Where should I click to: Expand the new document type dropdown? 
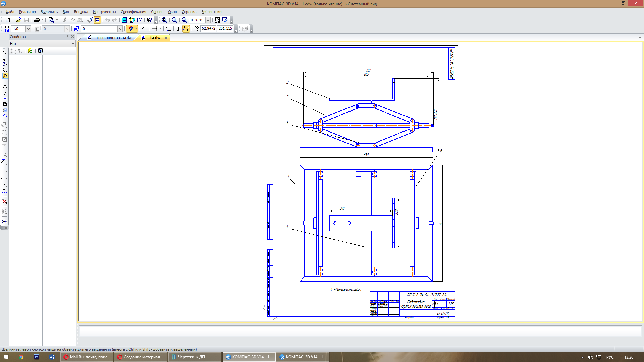13,20
